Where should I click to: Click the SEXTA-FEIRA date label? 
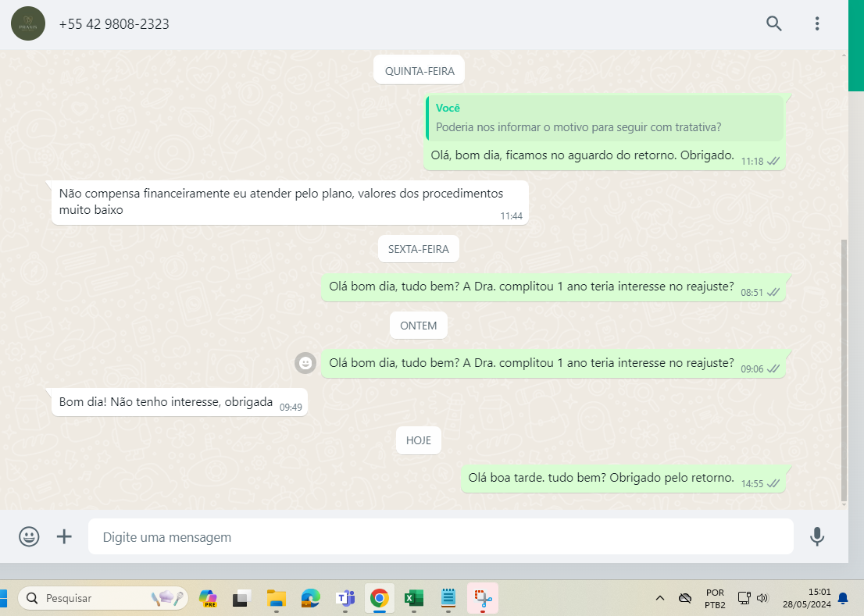[419, 249]
